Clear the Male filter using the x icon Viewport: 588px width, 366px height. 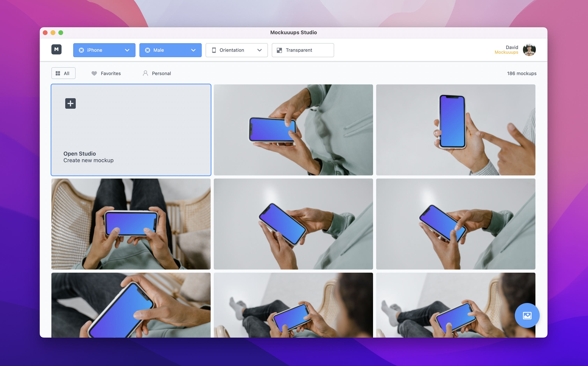click(148, 50)
